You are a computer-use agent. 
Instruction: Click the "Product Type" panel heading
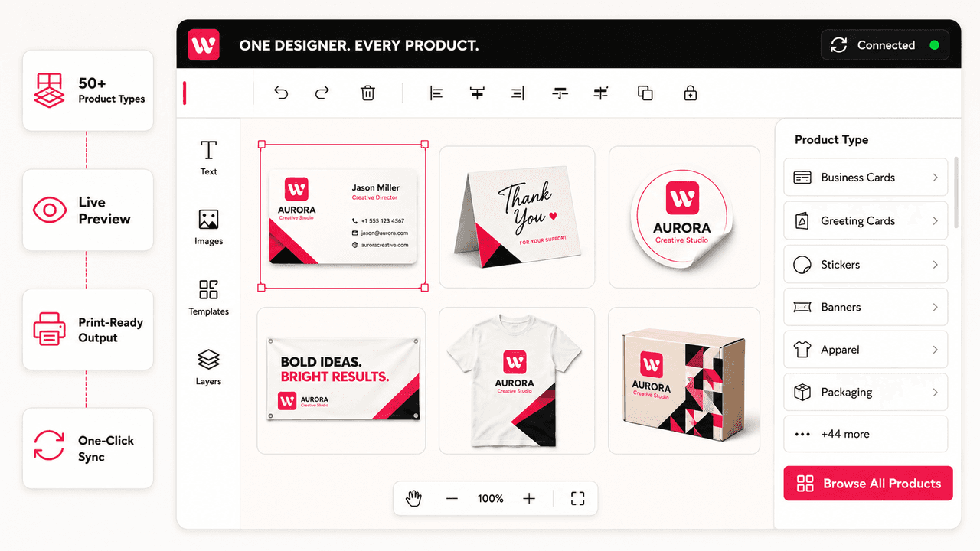(831, 140)
